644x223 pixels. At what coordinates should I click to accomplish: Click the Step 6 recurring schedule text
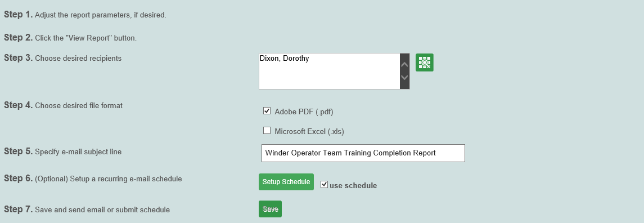109,179
